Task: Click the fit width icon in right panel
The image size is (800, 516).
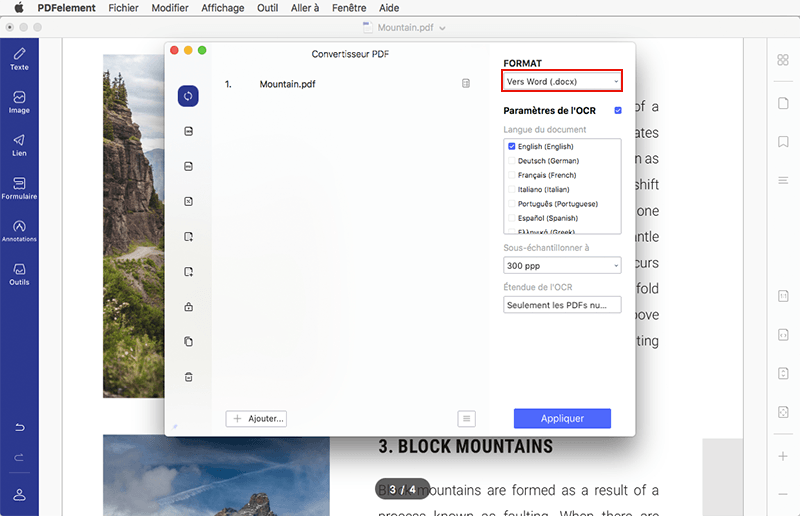Action: 783,335
